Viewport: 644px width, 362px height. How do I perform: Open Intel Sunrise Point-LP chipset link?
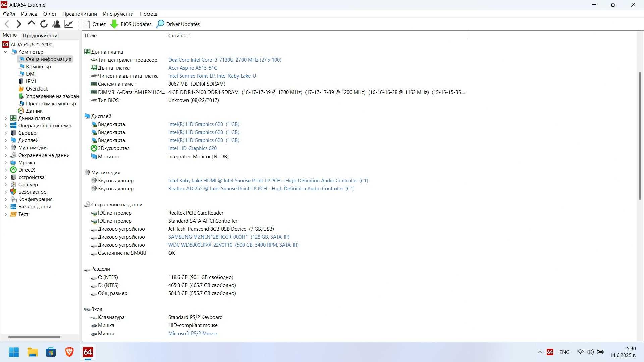212,76
